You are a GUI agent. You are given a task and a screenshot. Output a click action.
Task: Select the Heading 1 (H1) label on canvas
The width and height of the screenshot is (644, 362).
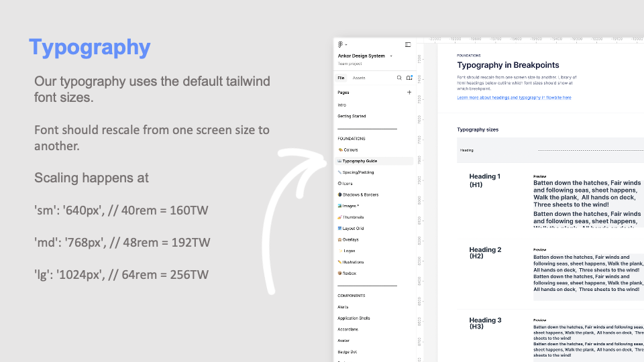point(485,180)
